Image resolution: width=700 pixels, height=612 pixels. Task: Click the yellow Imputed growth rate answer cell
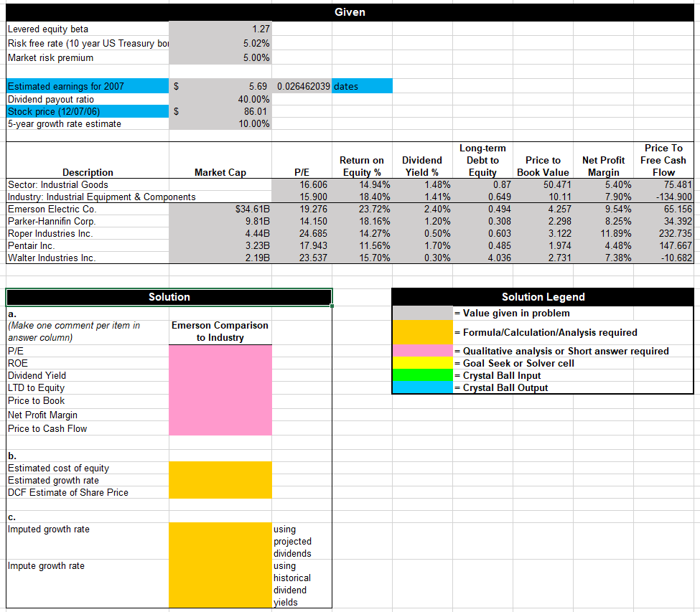tap(220, 541)
